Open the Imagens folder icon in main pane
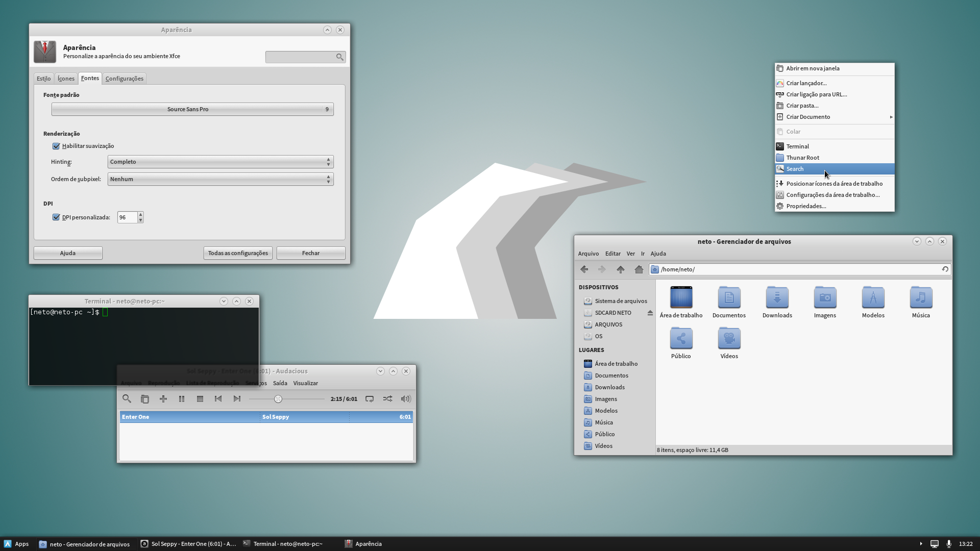980x551 pixels. coord(825,302)
